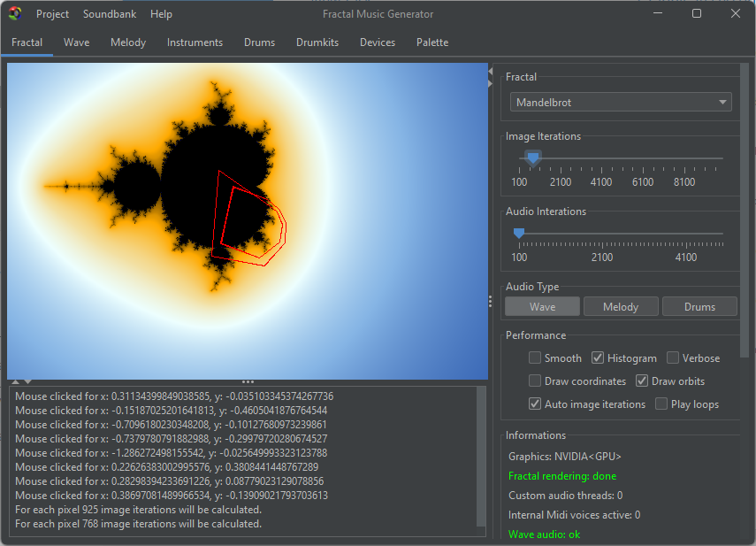Click the Fractal Music Generator app logo
The image size is (756, 546).
15,13
